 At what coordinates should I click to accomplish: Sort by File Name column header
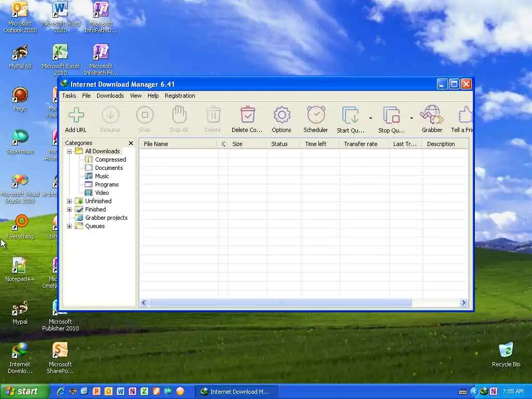coord(179,144)
